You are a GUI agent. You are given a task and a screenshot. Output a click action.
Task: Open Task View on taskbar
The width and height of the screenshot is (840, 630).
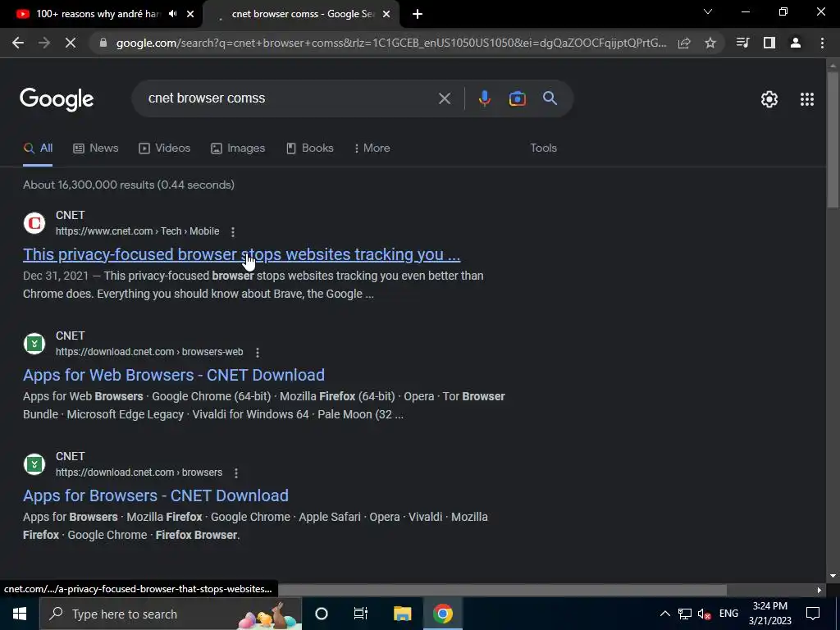point(361,614)
